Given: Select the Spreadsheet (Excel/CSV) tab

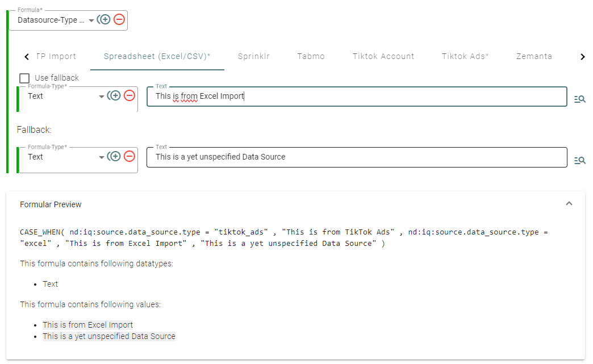Looking at the screenshot, I should coord(157,56).
